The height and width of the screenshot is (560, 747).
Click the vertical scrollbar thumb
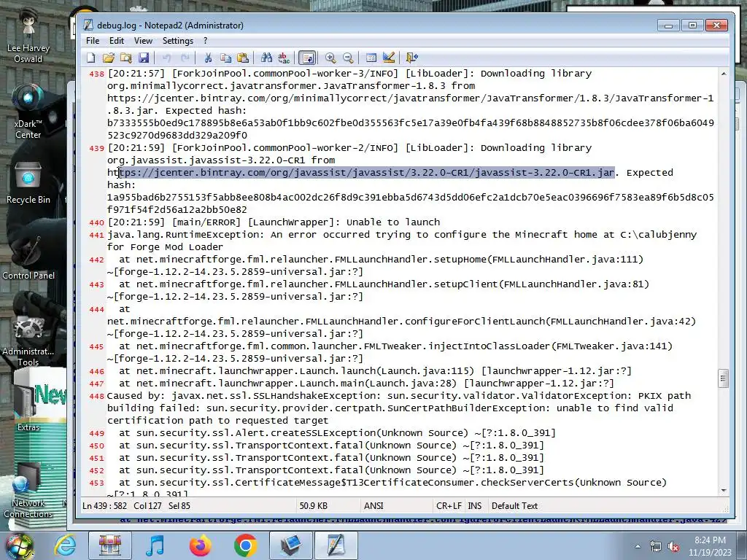(x=724, y=379)
